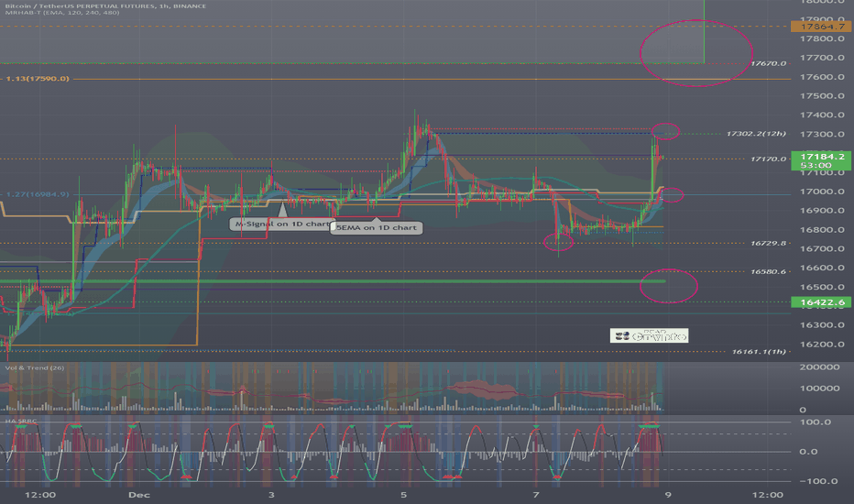This screenshot has width=854, height=504.
Task: Click the 5EMA on 1D chart callout
Action: coord(377,228)
